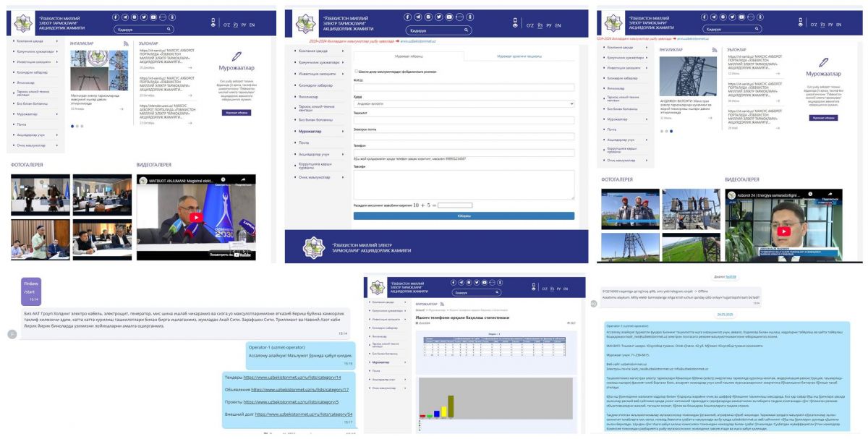Select first news carousel dot on MATBUOT ANJUMANI page
868x439 pixels.
click(x=72, y=126)
